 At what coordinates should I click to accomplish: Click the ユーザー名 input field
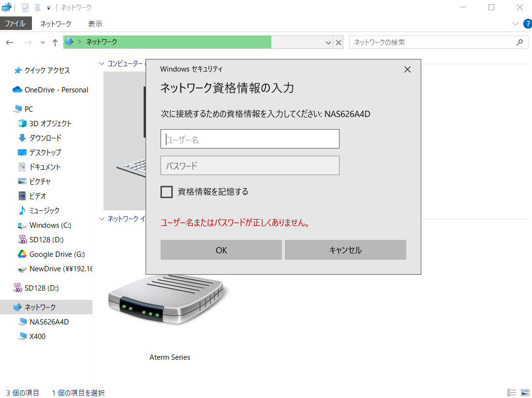coord(250,139)
